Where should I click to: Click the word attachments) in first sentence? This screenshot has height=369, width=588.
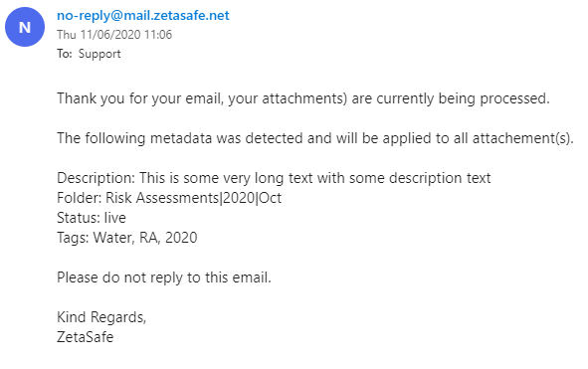tap(304, 99)
